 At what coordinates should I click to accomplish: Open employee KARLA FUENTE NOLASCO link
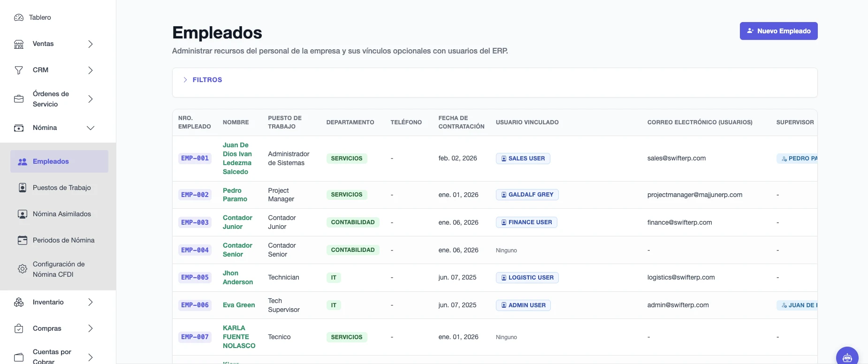[x=239, y=337]
